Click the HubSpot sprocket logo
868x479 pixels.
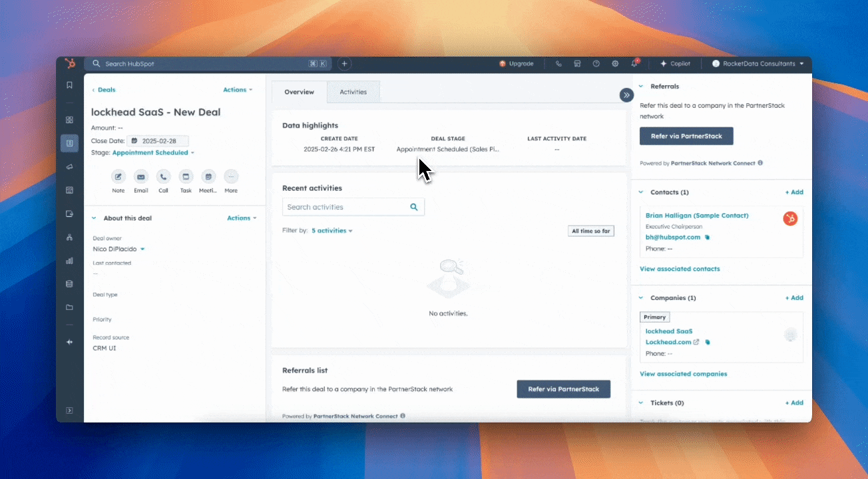point(69,64)
